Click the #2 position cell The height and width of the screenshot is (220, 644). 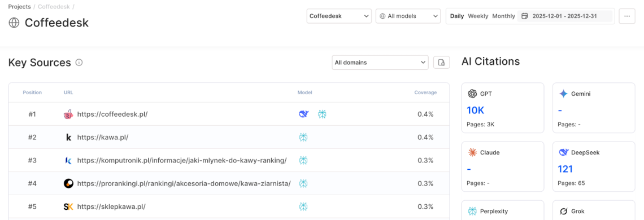tap(32, 137)
